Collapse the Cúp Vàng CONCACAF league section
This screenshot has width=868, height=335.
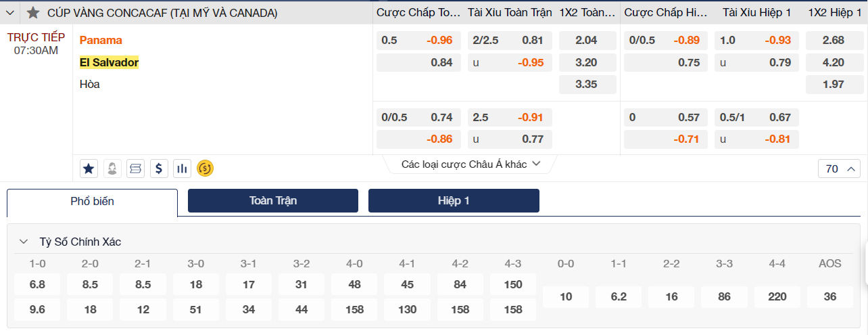click(x=10, y=13)
